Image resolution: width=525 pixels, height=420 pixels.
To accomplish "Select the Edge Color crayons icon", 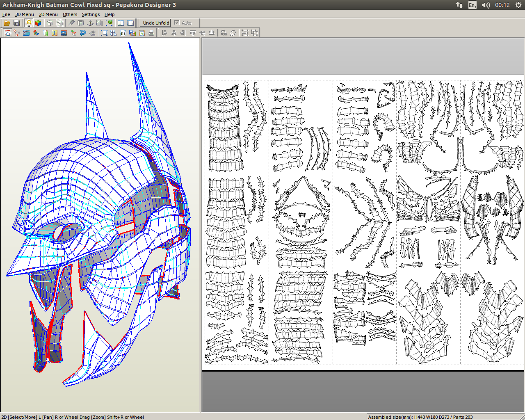I will point(36,33).
